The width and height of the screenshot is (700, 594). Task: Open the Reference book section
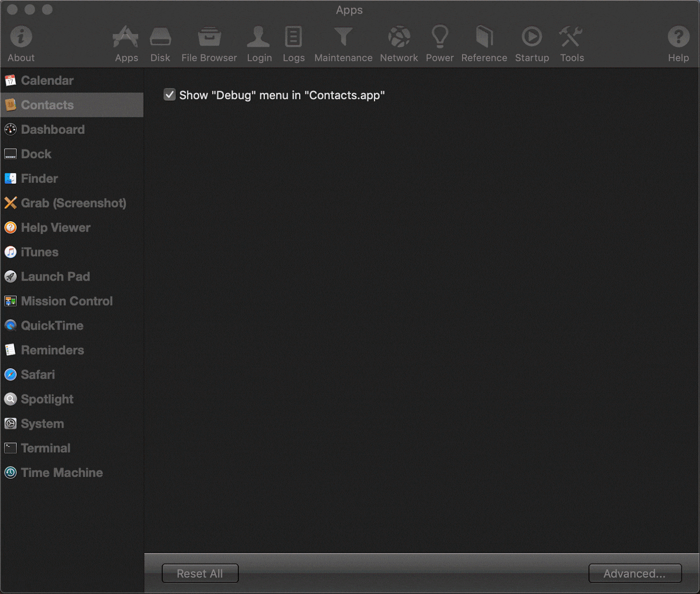pos(484,44)
